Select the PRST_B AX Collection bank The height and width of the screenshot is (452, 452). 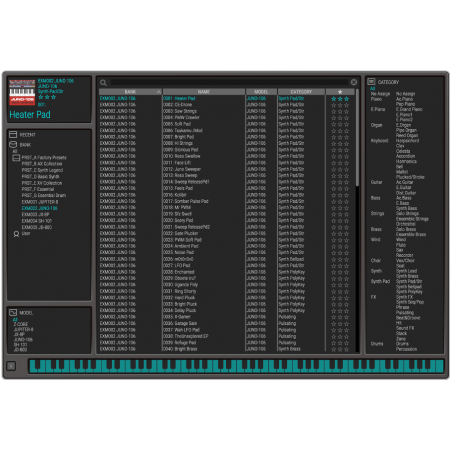[x=42, y=164]
